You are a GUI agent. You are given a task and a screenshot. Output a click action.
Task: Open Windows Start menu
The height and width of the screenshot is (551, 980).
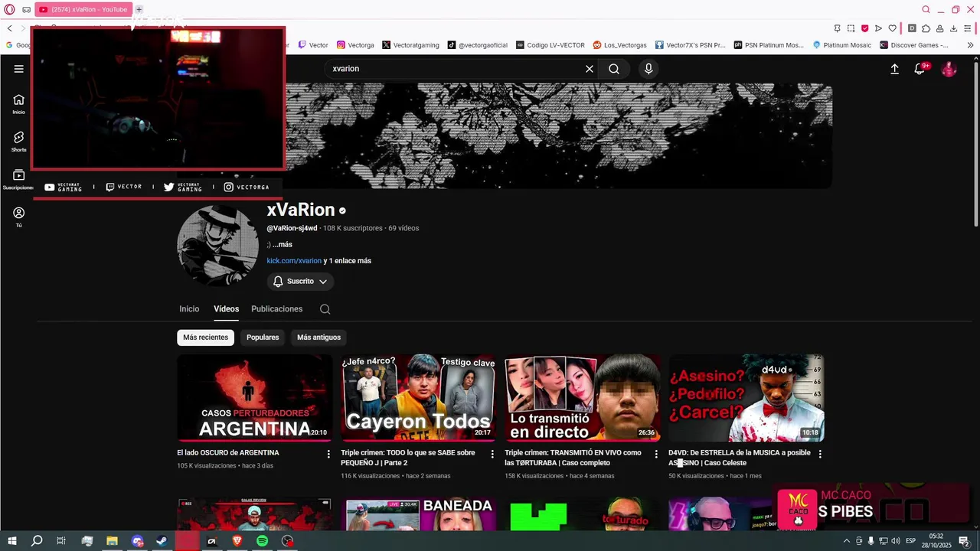12,541
